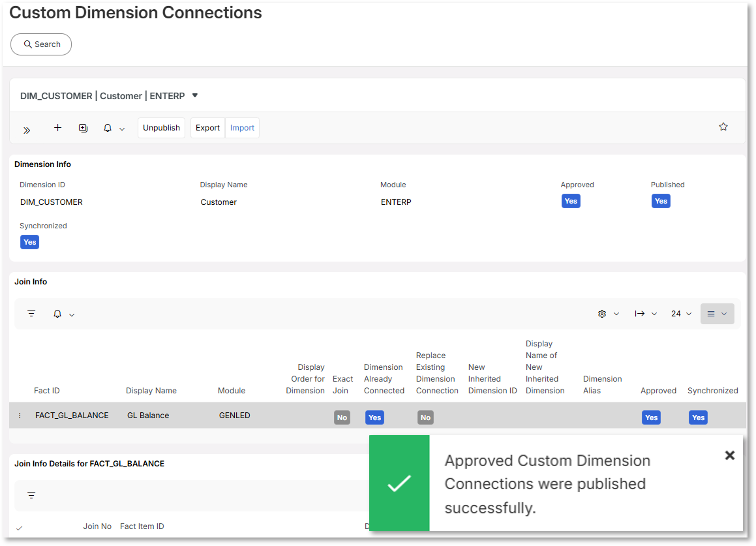Open row menu for FACT_GL_BALANCE

coord(20,415)
